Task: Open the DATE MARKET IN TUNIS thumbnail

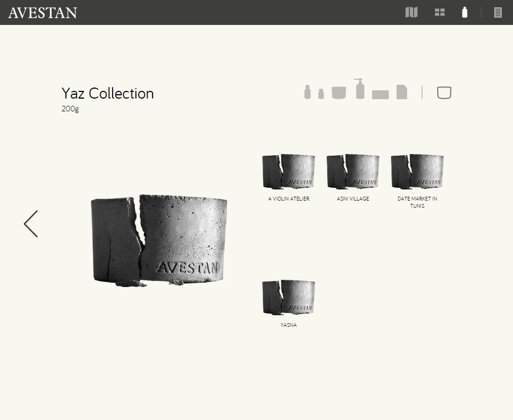Action: click(417, 172)
